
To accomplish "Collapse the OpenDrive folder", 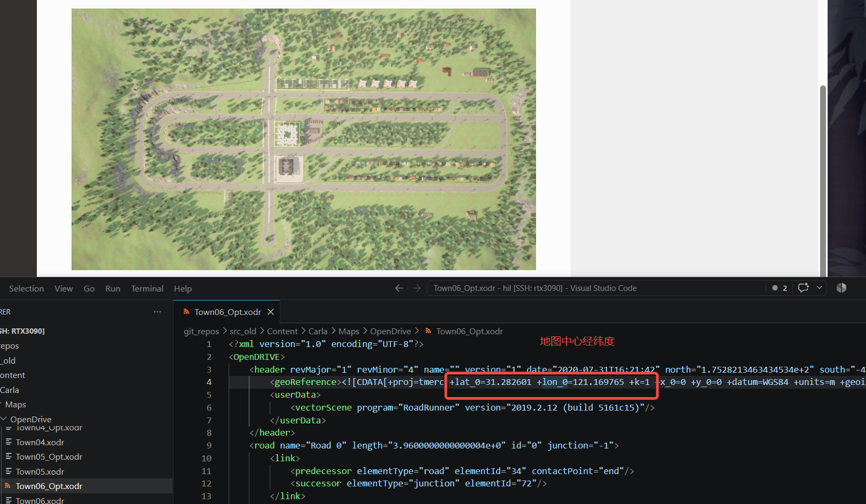I will point(31,419).
